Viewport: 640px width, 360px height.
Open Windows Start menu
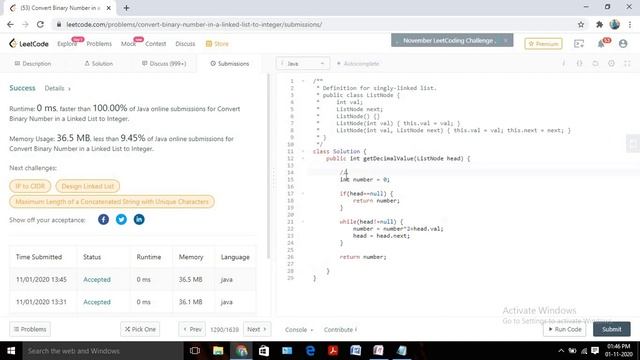pyautogui.click(x=11, y=351)
